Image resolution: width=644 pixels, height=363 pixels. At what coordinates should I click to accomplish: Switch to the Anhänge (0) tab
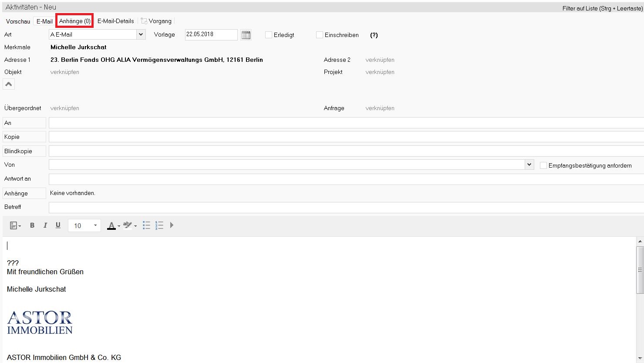[x=74, y=21]
